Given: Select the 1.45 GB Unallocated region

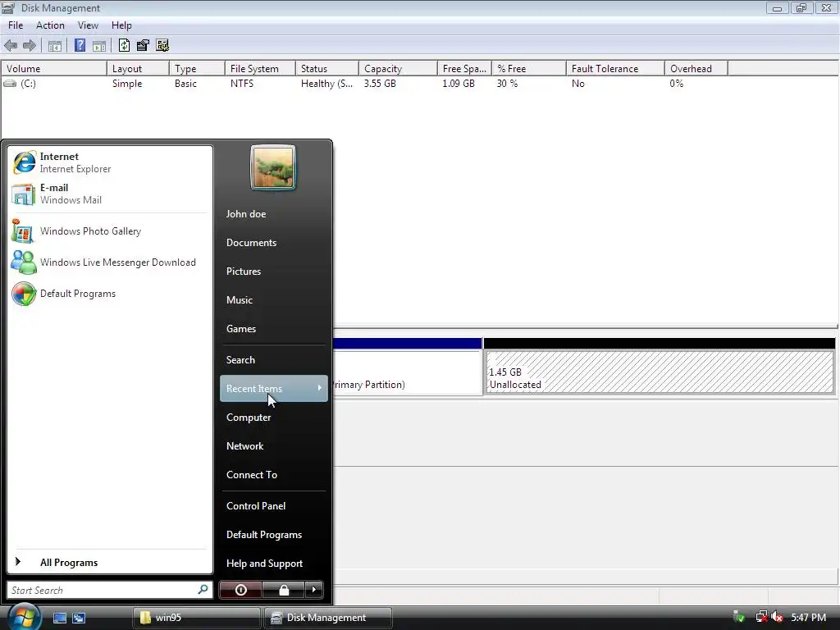Looking at the screenshot, I should (659, 372).
